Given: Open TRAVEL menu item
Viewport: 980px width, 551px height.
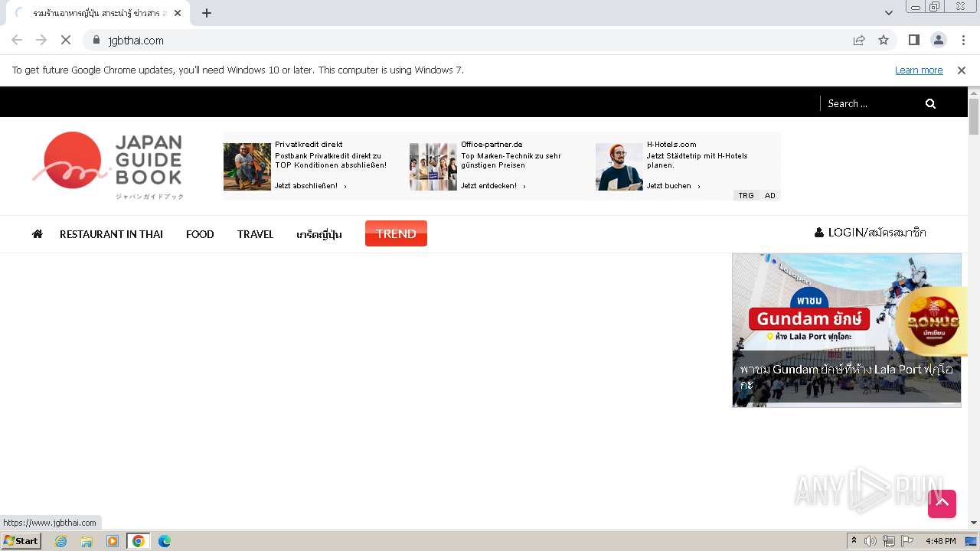Looking at the screenshot, I should coord(255,234).
